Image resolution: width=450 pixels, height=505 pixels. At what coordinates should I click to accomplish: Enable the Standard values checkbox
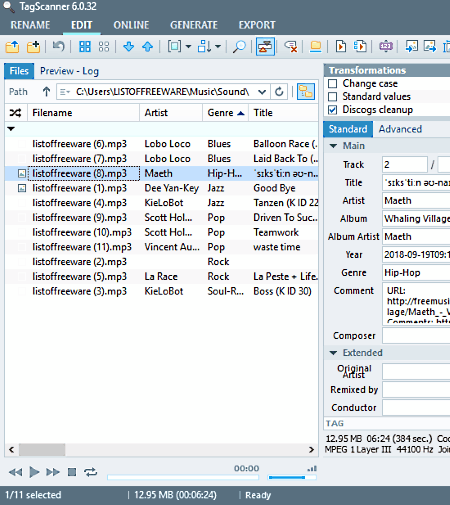click(x=333, y=97)
